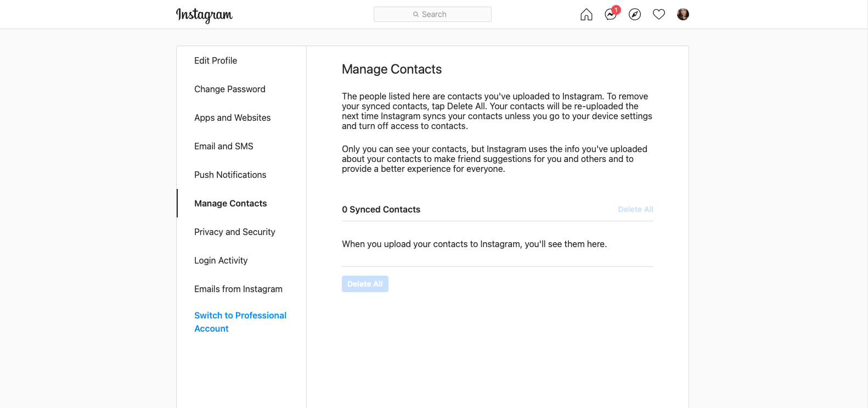868x408 pixels.
Task: Click the paragraph starting 'The people listed here'
Action: 497,111
